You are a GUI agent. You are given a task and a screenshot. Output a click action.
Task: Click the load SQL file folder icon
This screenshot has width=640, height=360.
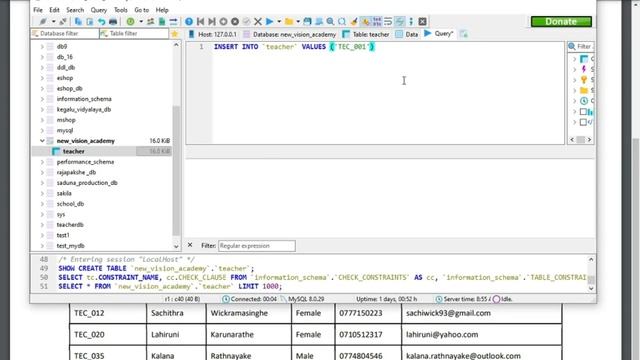point(289,22)
